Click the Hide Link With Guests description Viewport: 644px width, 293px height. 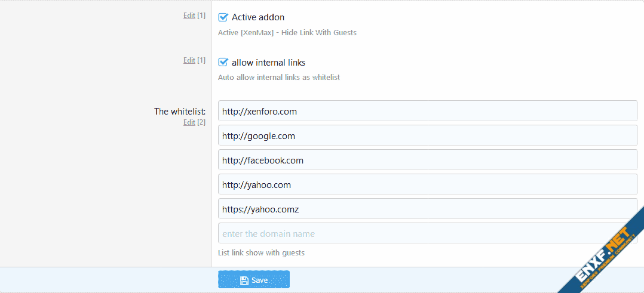point(287,33)
